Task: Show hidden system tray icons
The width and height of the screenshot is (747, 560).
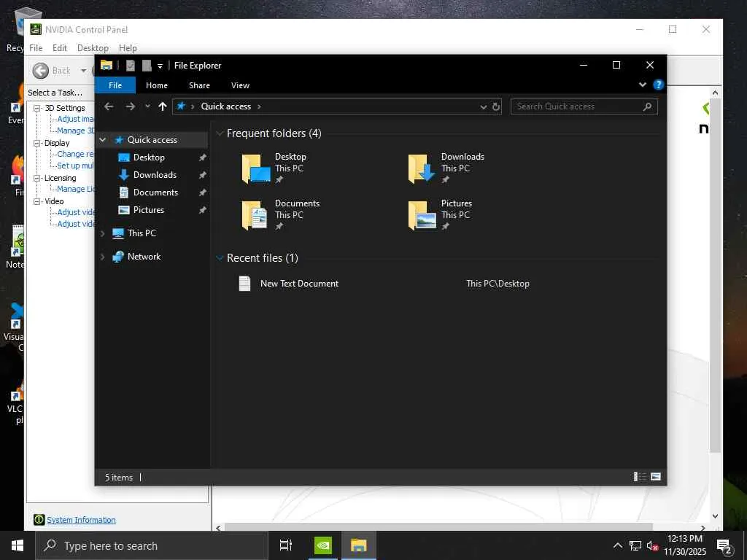Action: coord(617,545)
